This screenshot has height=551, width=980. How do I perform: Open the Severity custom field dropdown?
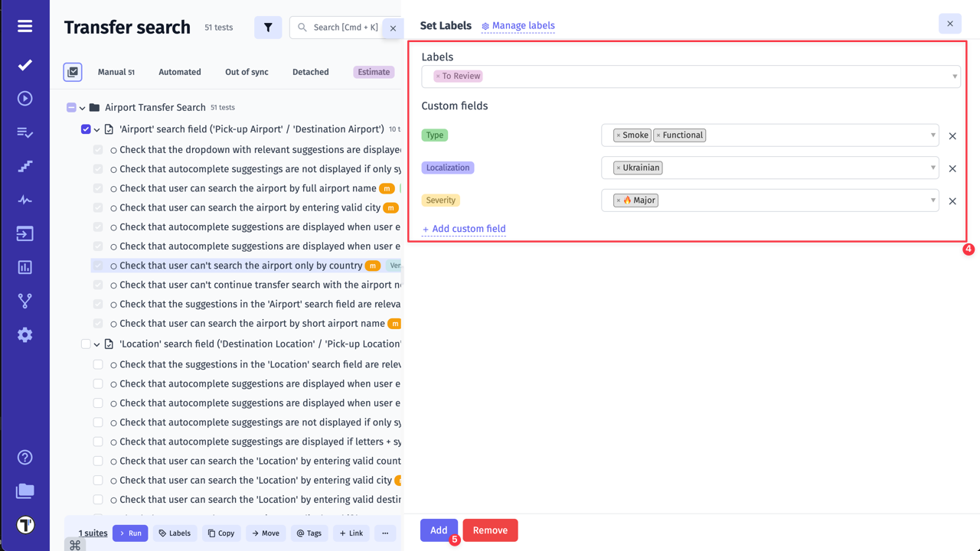coord(933,200)
